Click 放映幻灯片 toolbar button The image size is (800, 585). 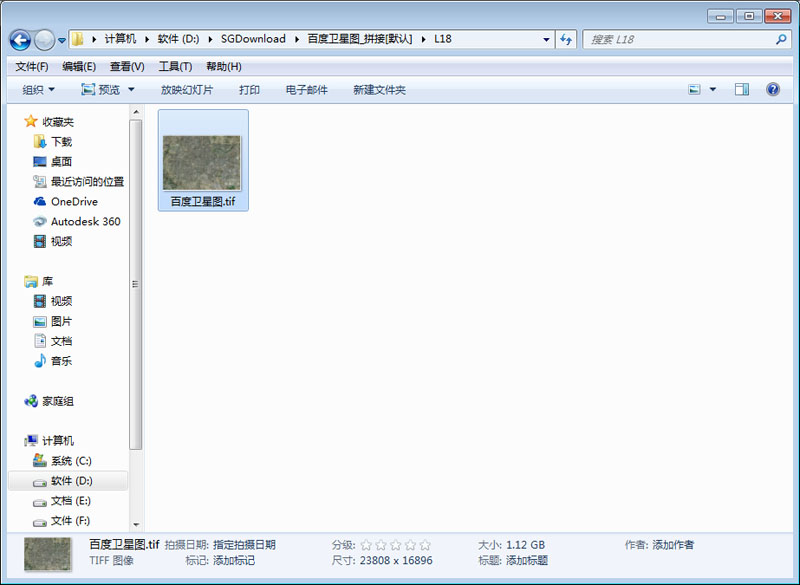click(x=187, y=90)
